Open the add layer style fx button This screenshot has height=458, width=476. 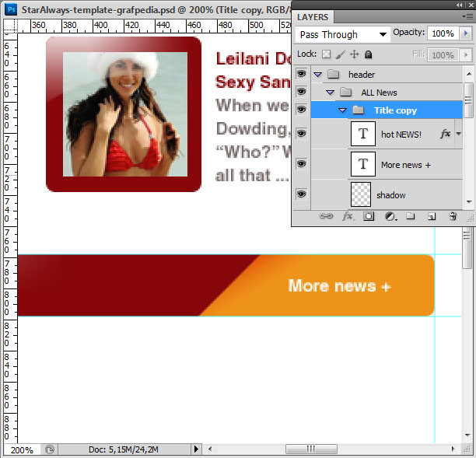coord(348,216)
